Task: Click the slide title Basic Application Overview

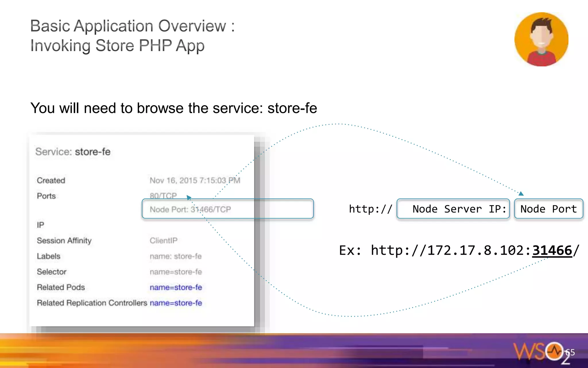Action: point(132,26)
